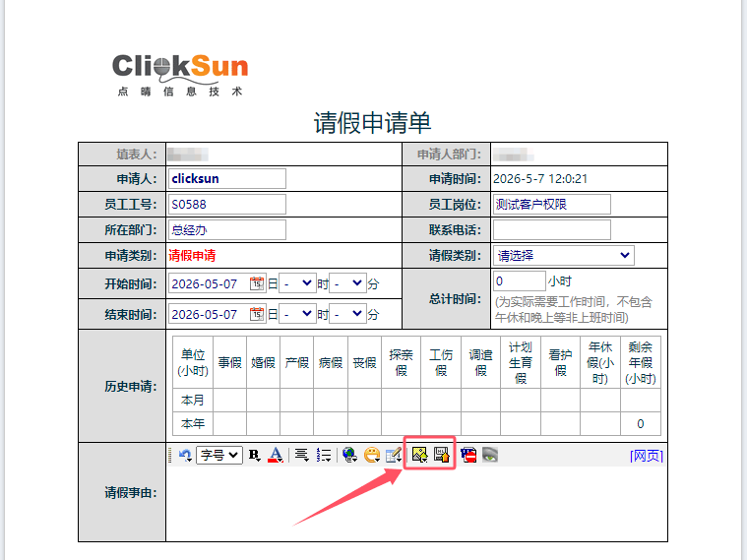Click the empty 联系电话 field
Image resolution: width=747 pixels, height=560 pixels.
(552, 230)
